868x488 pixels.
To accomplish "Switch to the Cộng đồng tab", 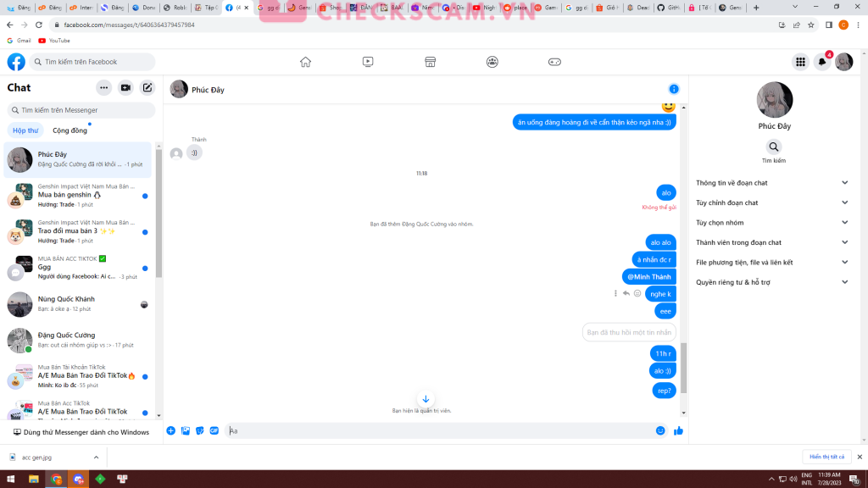I will 70,130.
